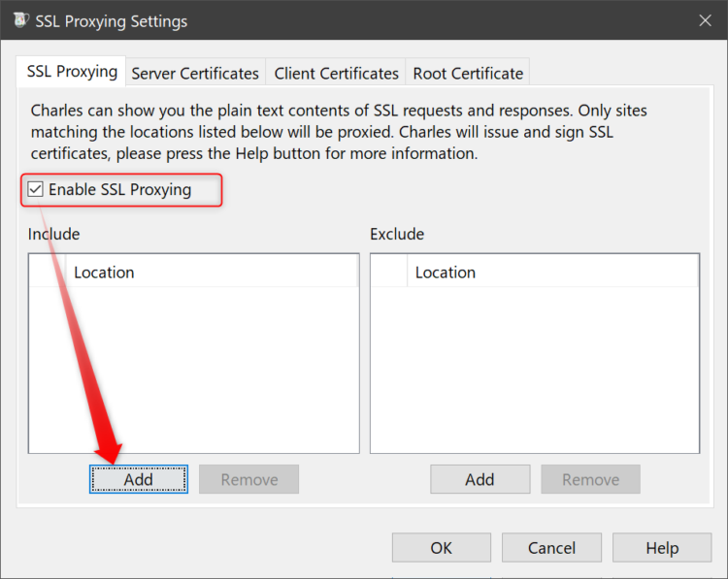
Task: Click Add under the Exclude list
Action: click(480, 479)
